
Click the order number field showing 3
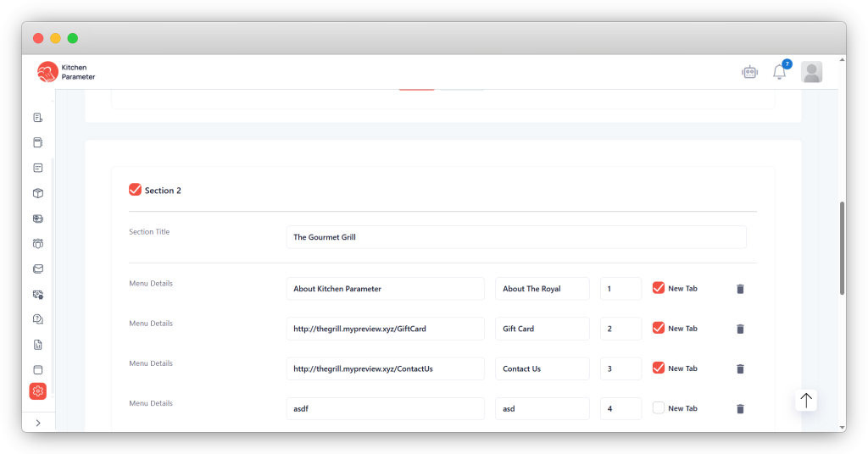tap(620, 368)
